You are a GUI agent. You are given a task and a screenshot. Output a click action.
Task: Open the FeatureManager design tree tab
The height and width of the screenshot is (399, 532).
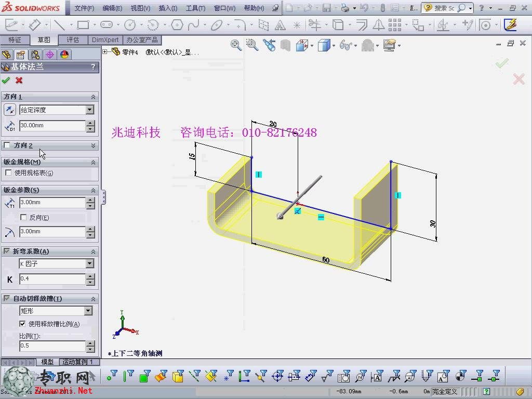(6, 55)
